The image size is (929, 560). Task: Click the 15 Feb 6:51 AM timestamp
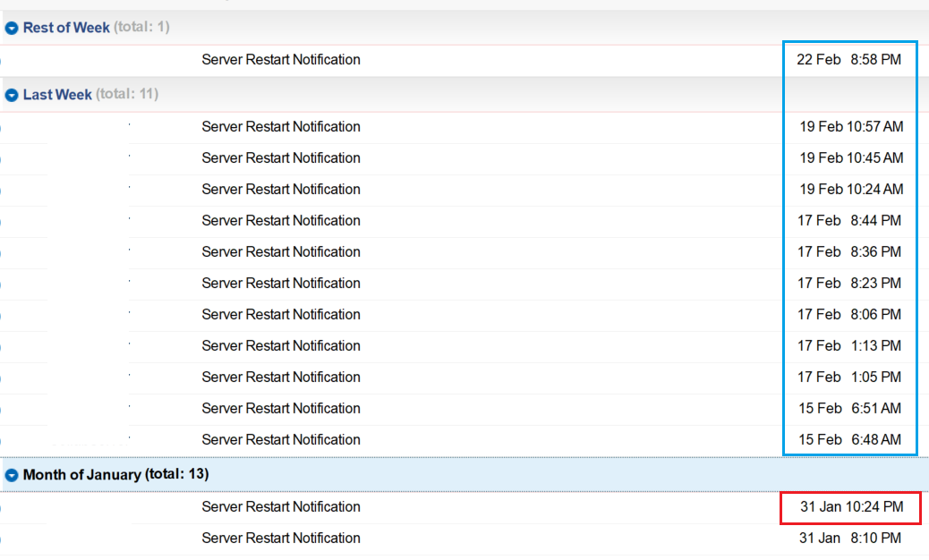point(849,409)
